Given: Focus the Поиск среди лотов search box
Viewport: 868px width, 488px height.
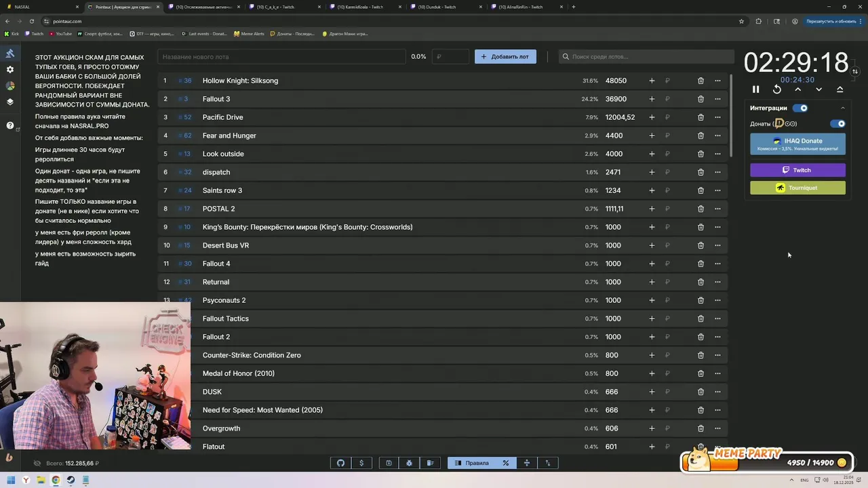Looking at the screenshot, I should (646, 57).
